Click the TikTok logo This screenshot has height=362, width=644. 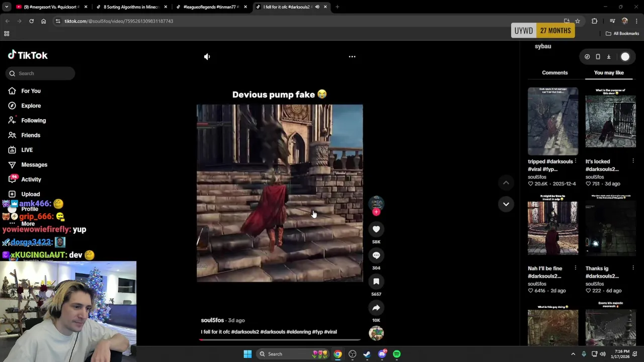coord(28,55)
